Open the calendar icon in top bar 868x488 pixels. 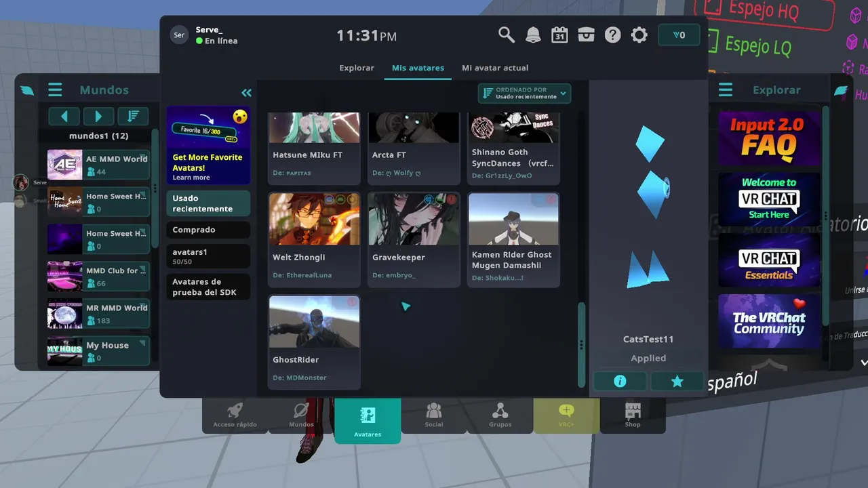click(x=559, y=35)
